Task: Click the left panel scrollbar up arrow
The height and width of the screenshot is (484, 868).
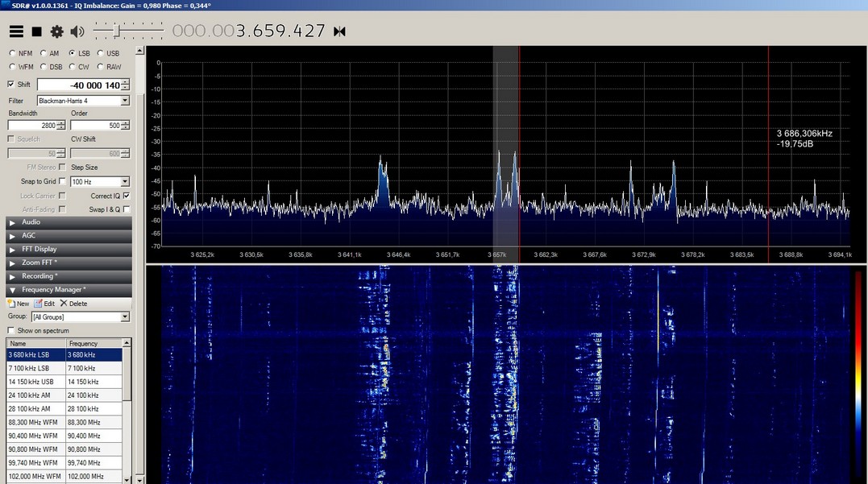Action: [139, 51]
